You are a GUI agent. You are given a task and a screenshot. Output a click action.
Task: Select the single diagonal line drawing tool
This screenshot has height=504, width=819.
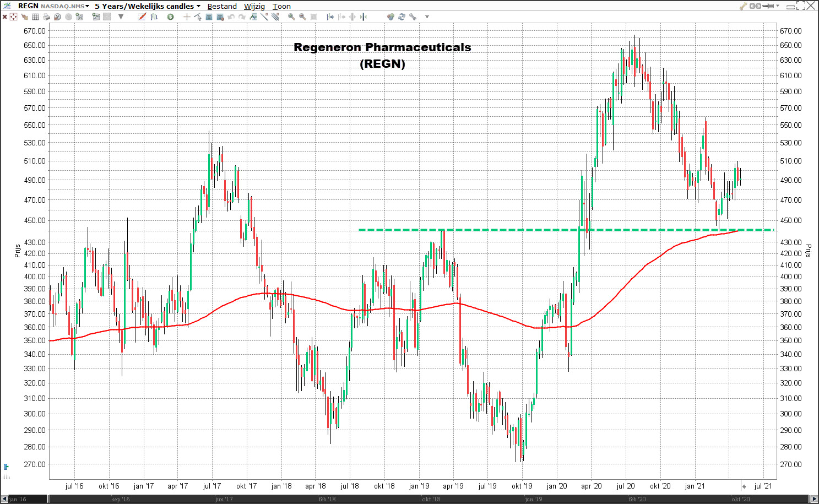[x=264, y=17]
